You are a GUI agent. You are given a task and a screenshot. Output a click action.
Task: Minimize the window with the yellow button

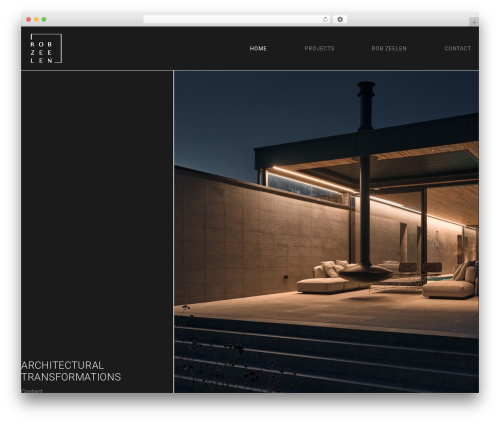[36, 20]
